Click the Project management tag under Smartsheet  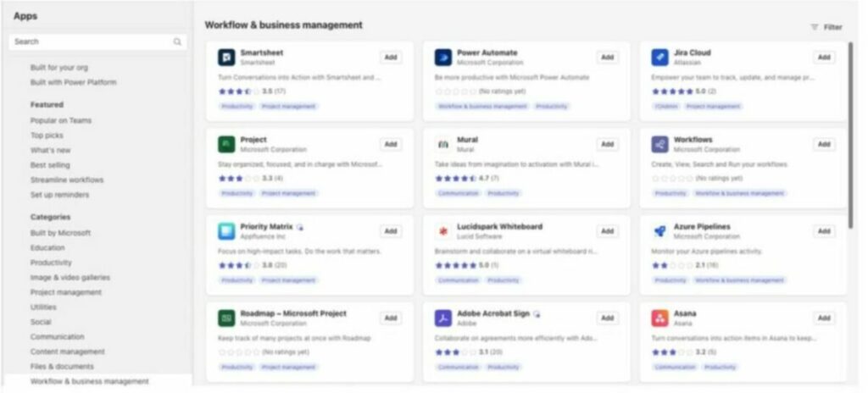point(288,107)
